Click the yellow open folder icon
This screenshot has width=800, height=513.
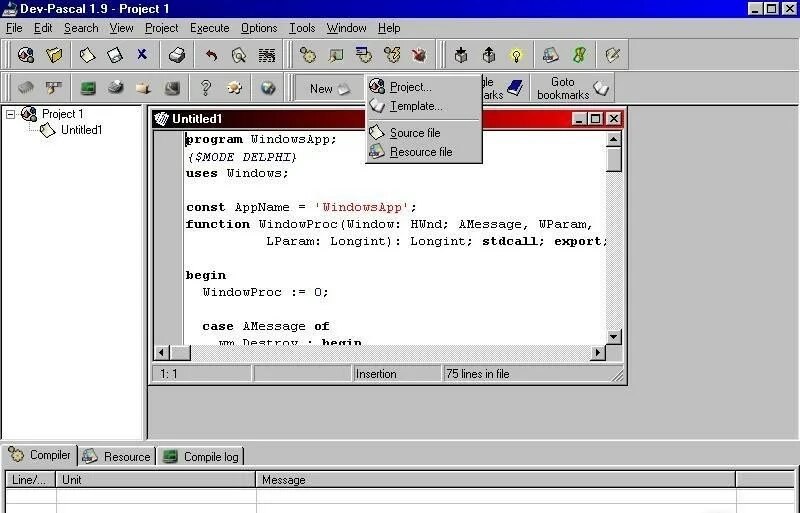[x=54, y=55]
